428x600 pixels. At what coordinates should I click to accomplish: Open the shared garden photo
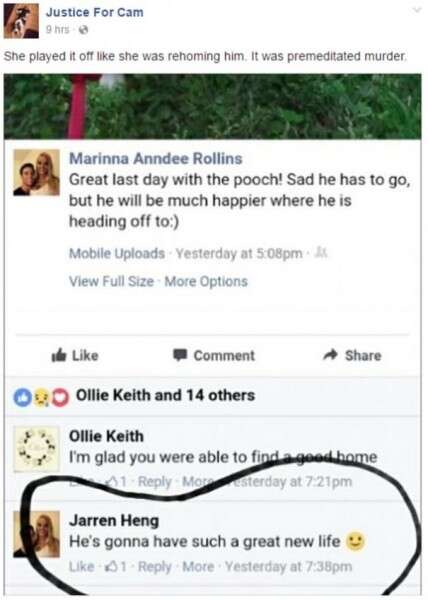(x=213, y=106)
